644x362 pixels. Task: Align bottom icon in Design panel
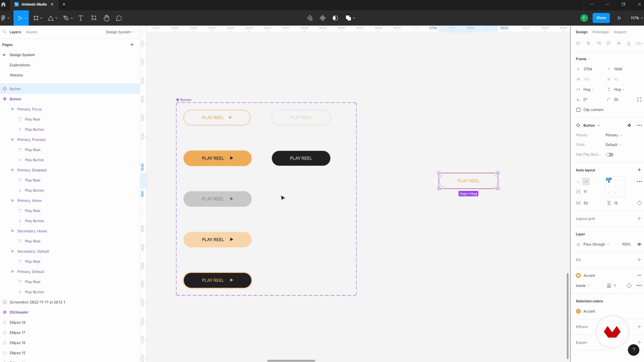(x=629, y=43)
